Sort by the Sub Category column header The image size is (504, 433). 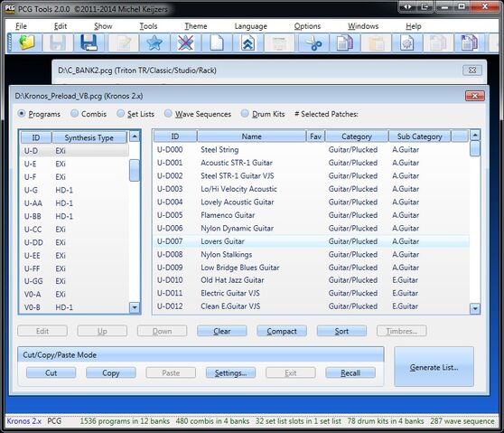[x=419, y=136]
